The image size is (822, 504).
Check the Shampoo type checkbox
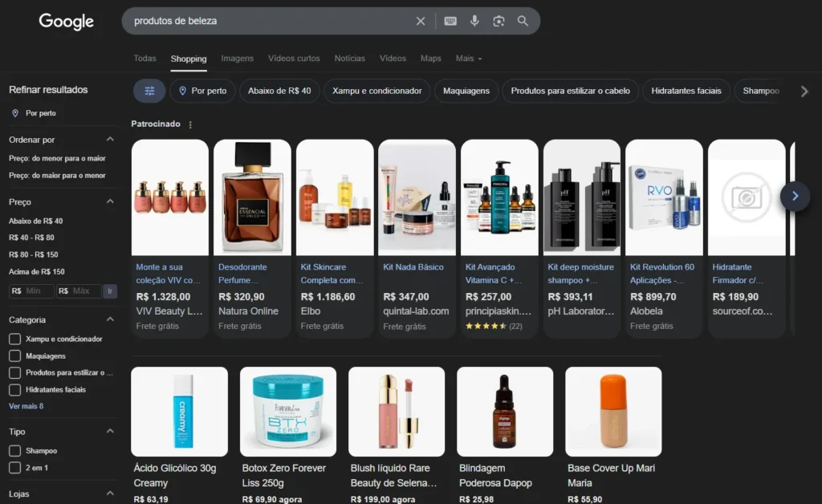tap(14, 451)
